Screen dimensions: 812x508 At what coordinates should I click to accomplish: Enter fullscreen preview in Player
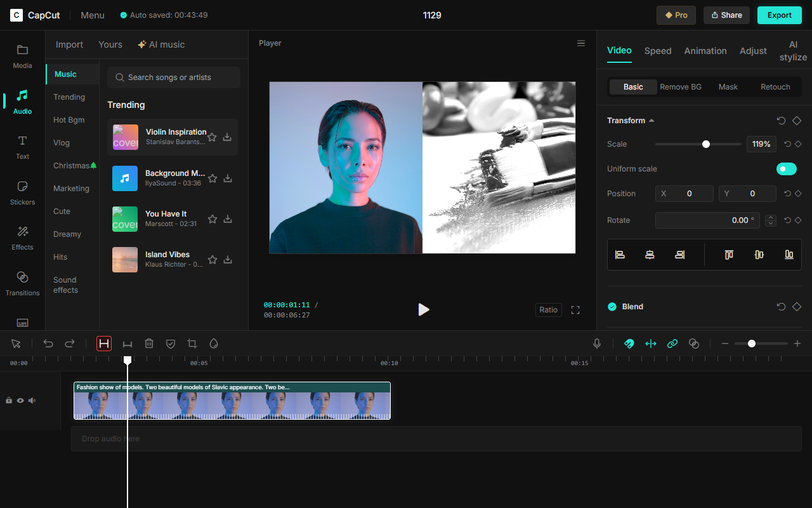pos(575,310)
